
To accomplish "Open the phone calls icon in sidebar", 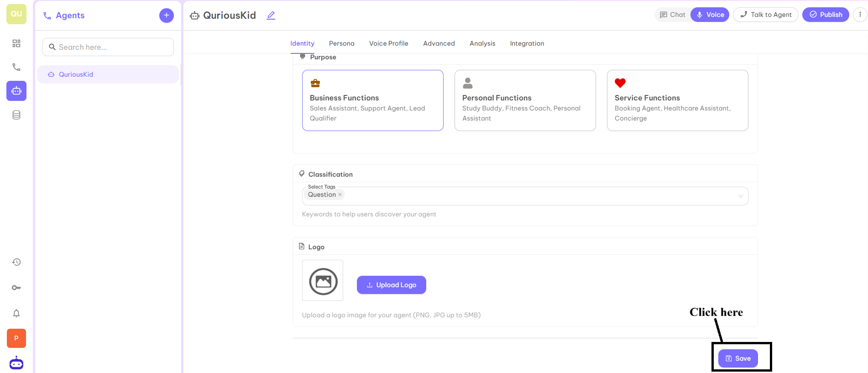I will (x=16, y=67).
